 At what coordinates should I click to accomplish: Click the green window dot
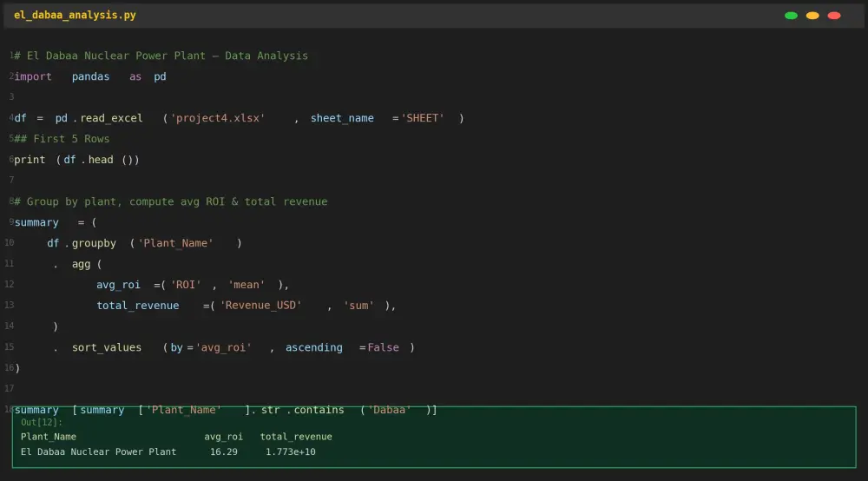[x=791, y=16]
